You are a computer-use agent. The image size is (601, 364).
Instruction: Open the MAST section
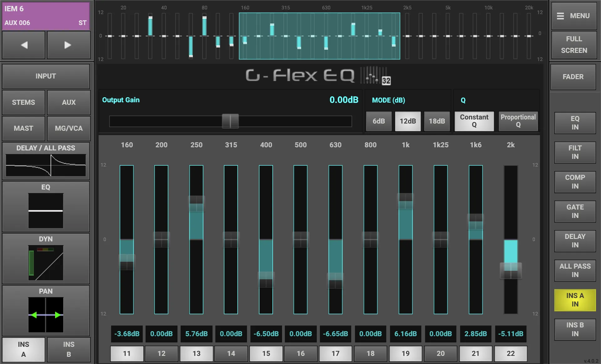pos(23,128)
